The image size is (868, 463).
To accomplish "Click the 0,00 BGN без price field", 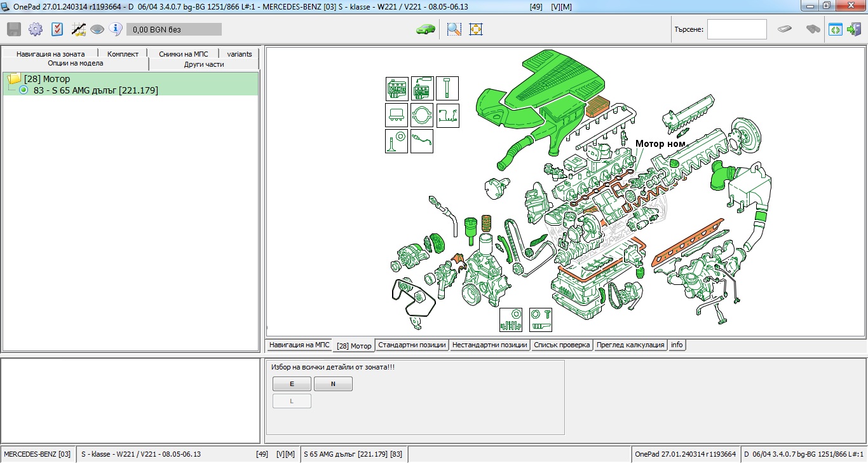I will click(174, 29).
